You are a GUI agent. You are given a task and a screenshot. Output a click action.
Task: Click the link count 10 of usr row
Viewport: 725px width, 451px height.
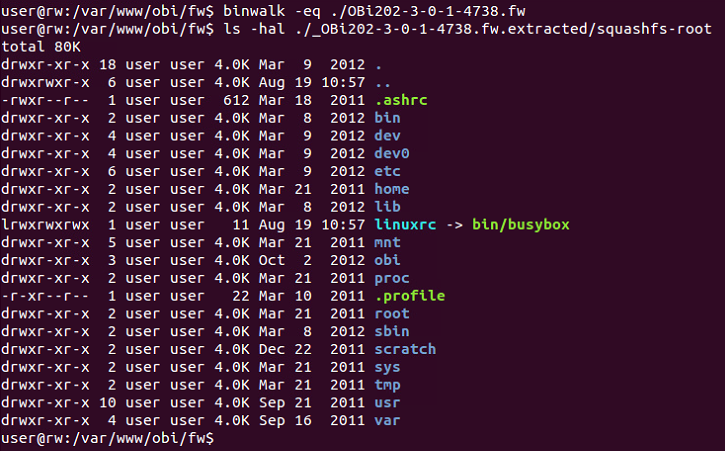tap(107, 402)
